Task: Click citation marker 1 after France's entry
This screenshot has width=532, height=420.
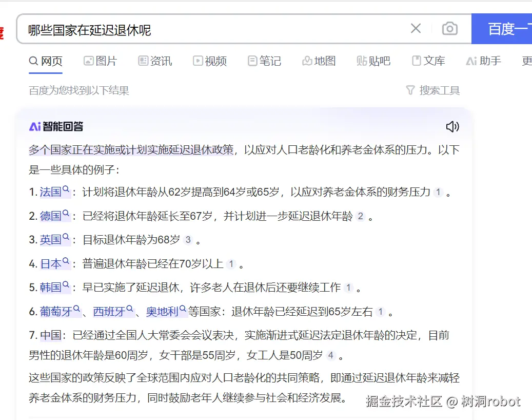Action: [438, 192]
